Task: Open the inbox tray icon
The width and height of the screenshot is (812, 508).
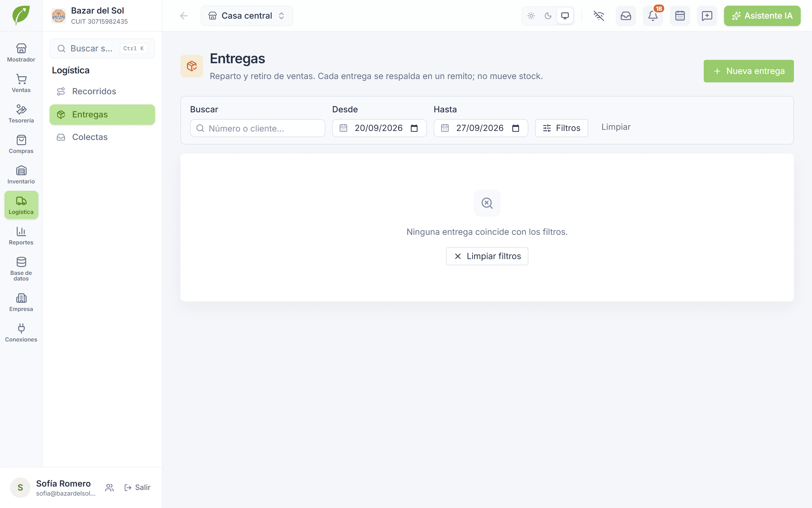Action: (x=626, y=16)
